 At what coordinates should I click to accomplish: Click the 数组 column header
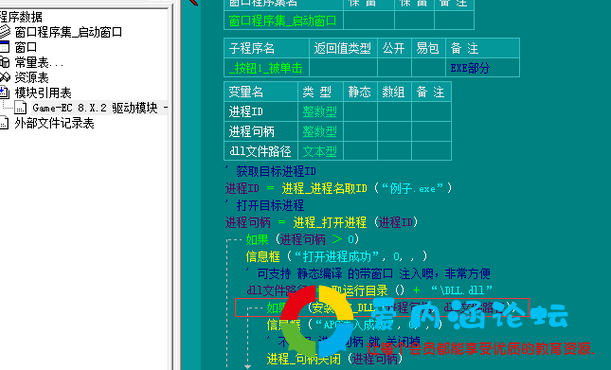(394, 92)
